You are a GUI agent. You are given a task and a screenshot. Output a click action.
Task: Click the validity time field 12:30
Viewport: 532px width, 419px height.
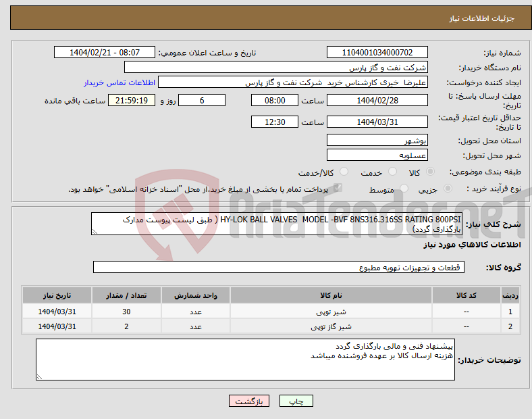(275, 122)
